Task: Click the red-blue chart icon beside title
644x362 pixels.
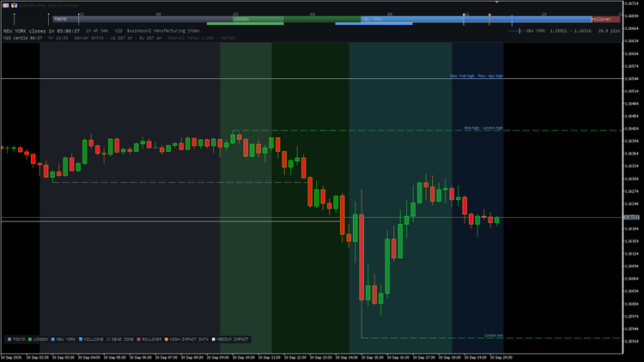Action: [15, 5]
